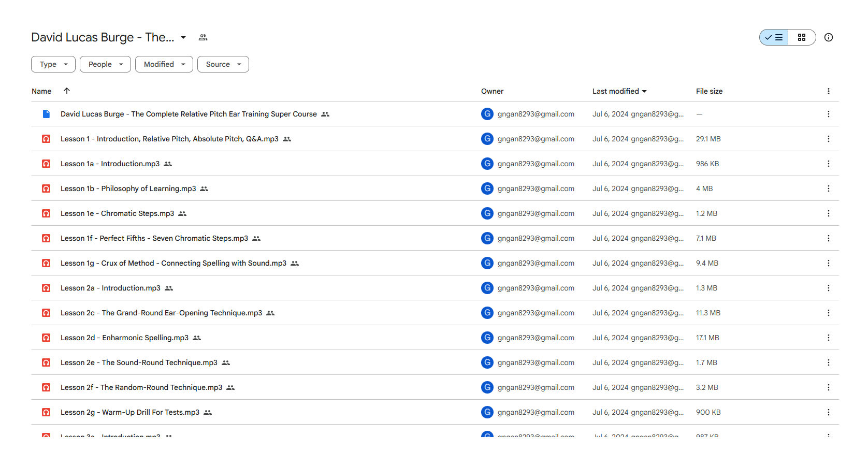Click the File size column header
The width and height of the screenshot is (868, 465).
tap(709, 91)
